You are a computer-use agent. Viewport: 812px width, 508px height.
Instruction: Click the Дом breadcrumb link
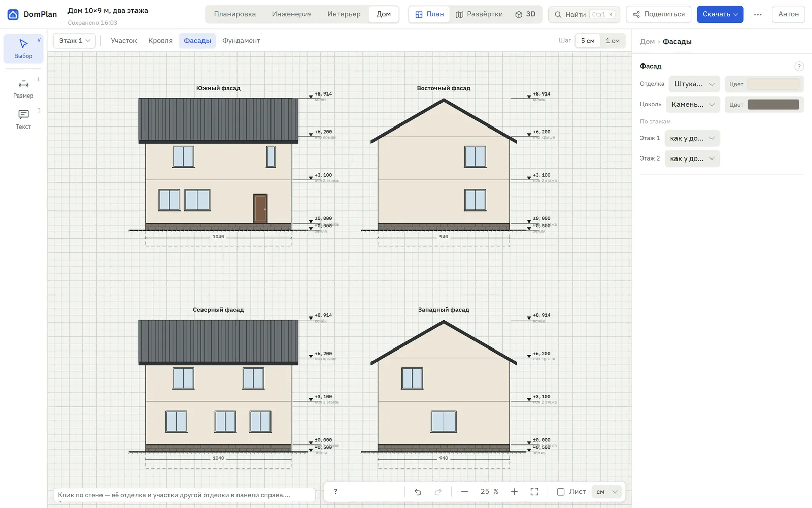pyautogui.click(x=647, y=42)
